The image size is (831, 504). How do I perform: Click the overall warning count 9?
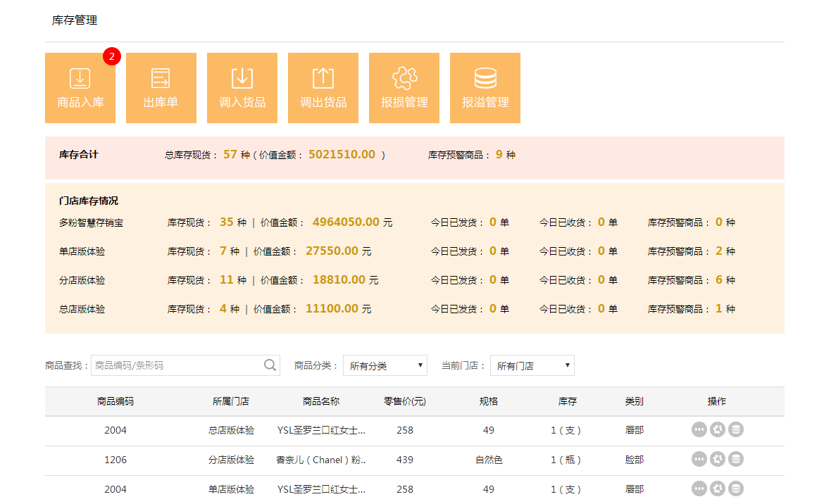tap(499, 154)
